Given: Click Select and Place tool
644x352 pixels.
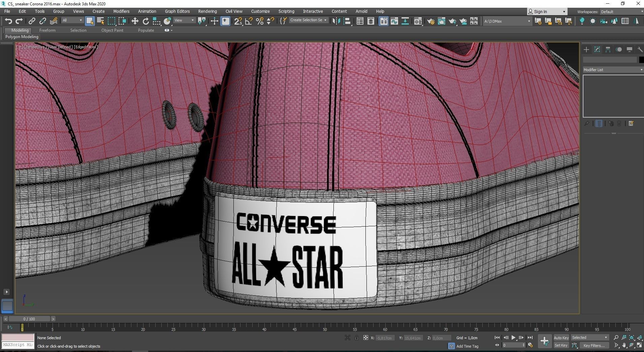Looking at the screenshot, I should 167,21.
